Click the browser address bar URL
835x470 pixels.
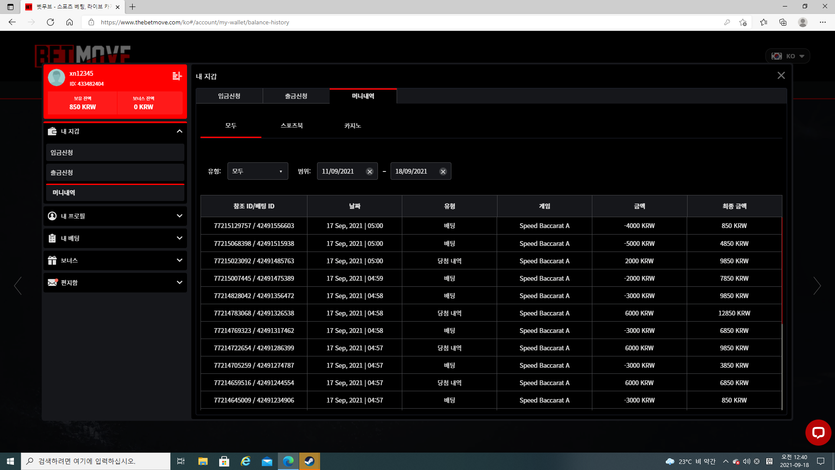pos(195,22)
